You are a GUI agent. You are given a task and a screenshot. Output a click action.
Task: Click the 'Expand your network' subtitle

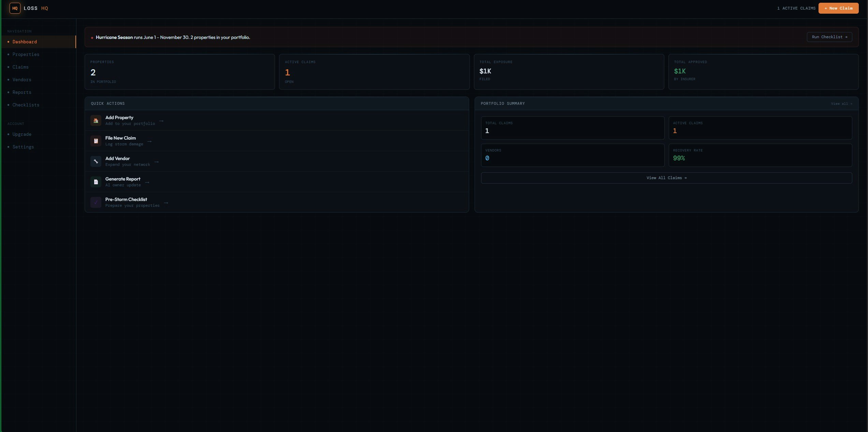(128, 164)
